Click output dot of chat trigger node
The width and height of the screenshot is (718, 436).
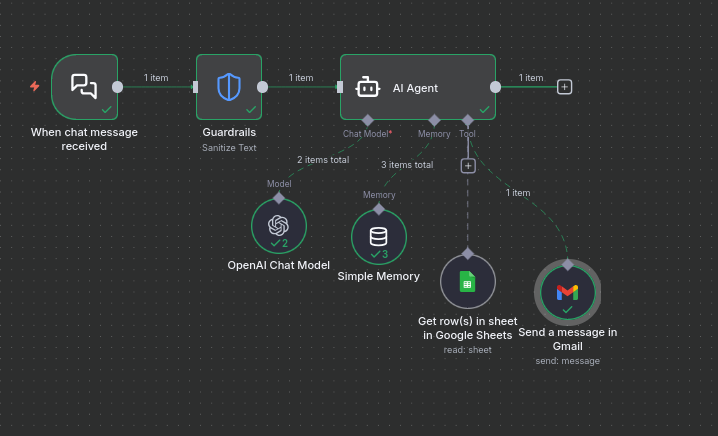(x=118, y=87)
